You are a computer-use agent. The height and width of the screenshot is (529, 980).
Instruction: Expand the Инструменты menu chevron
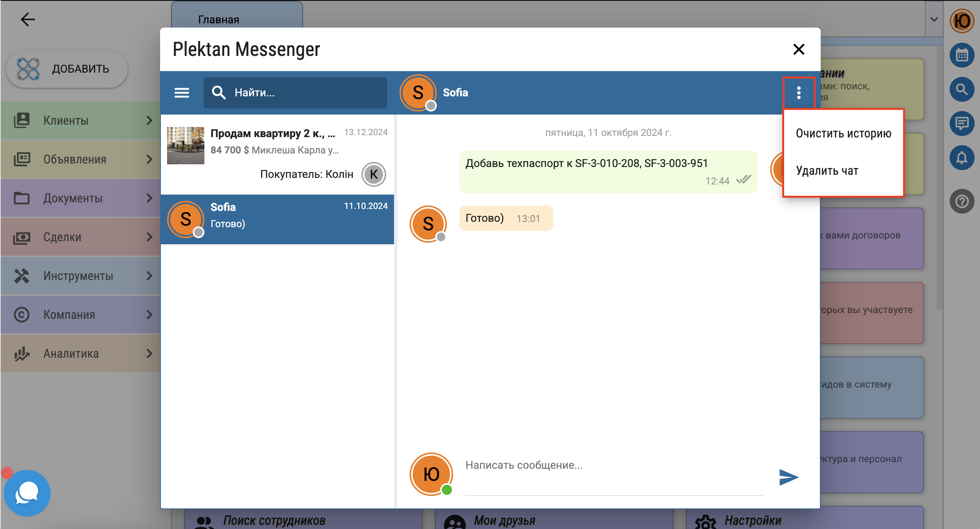coord(149,276)
